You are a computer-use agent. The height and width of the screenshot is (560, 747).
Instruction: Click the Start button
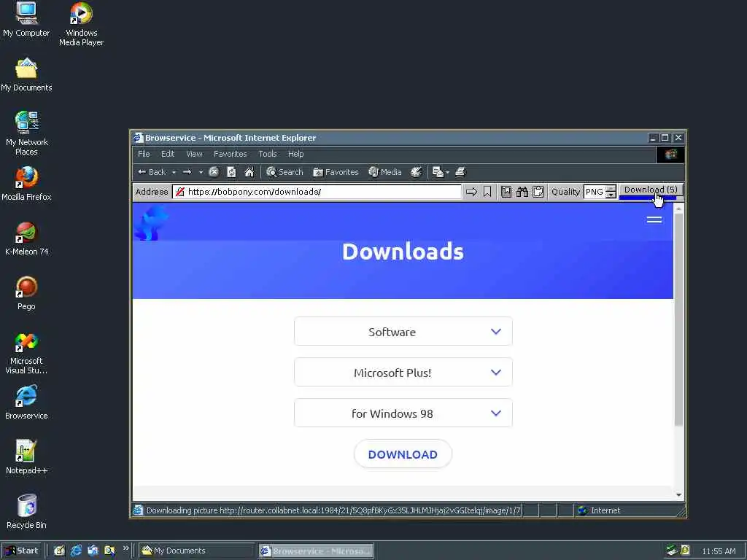pyautogui.click(x=23, y=551)
